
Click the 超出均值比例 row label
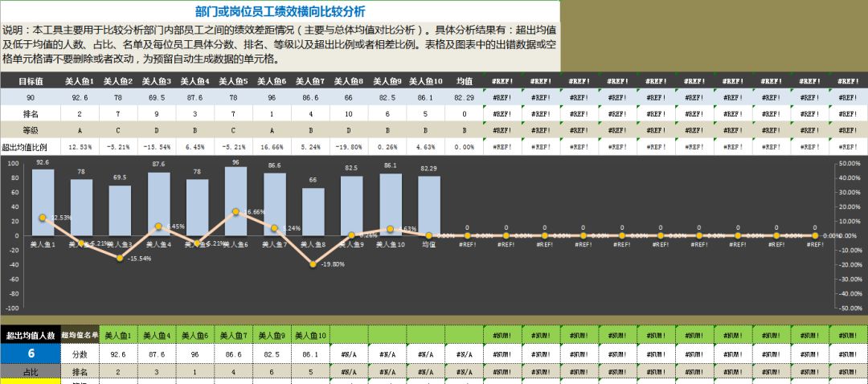tap(31, 147)
